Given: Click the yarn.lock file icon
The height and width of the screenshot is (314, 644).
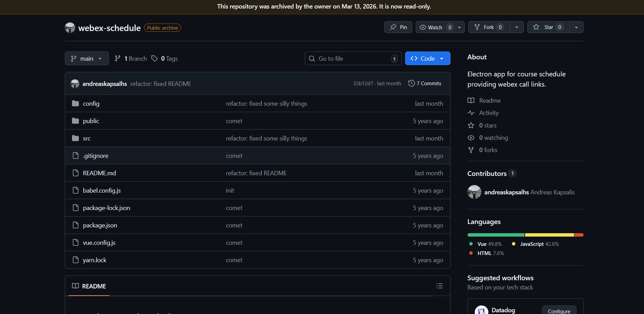Looking at the screenshot, I should tap(75, 260).
